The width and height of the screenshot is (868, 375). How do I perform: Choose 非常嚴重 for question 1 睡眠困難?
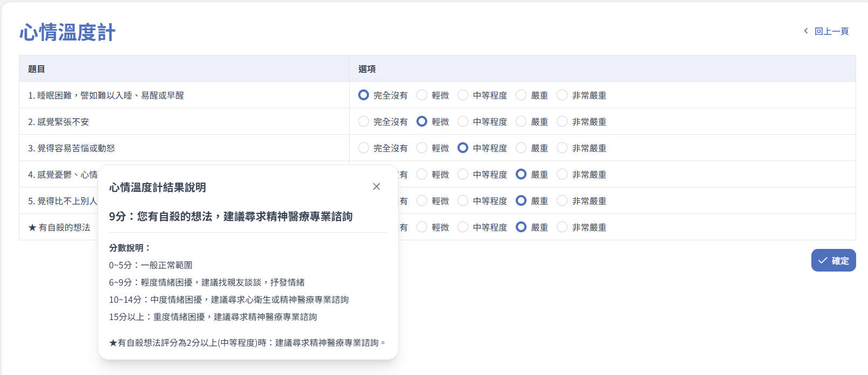562,95
